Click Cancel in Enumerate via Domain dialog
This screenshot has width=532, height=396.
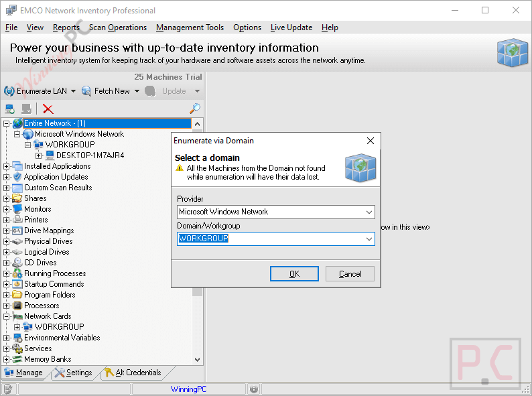350,274
